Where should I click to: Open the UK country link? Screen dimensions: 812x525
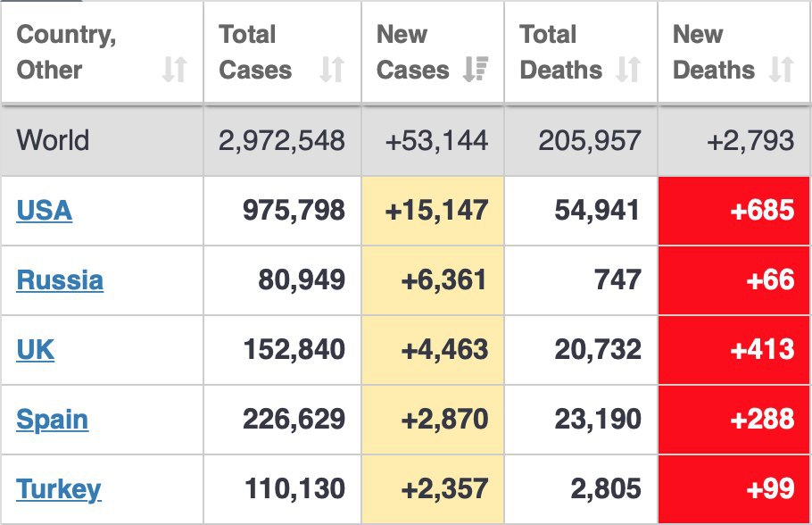click(36, 350)
